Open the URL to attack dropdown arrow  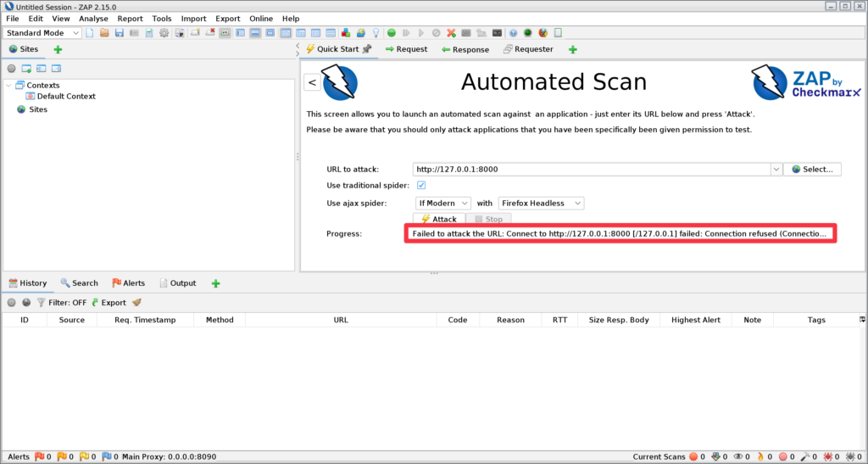(776, 170)
